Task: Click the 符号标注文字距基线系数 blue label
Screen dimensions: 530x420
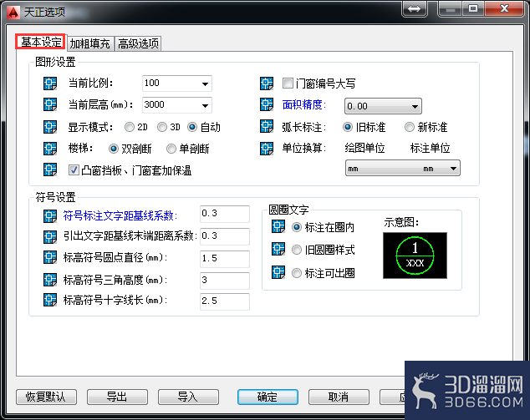Action: 120,215
